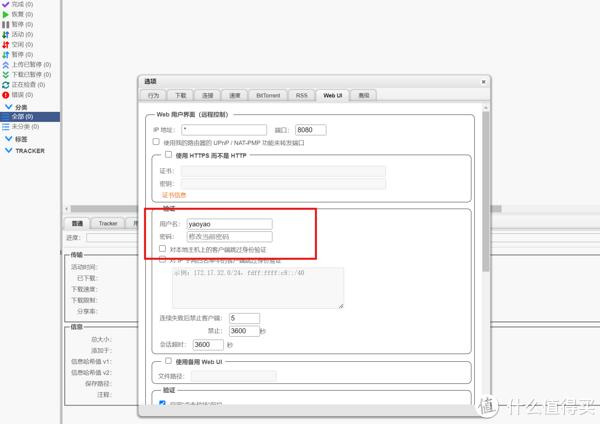Open the RSS options tab

(302, 95)
